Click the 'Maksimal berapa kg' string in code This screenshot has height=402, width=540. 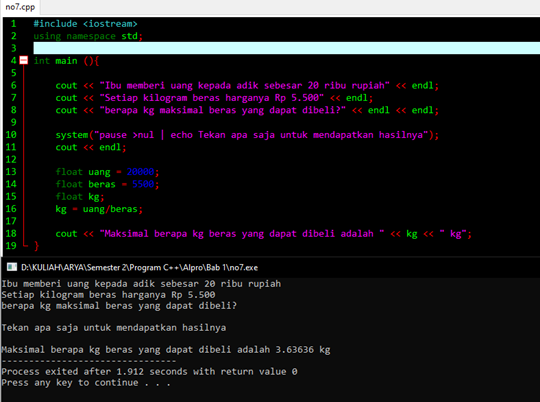point(242,234)
